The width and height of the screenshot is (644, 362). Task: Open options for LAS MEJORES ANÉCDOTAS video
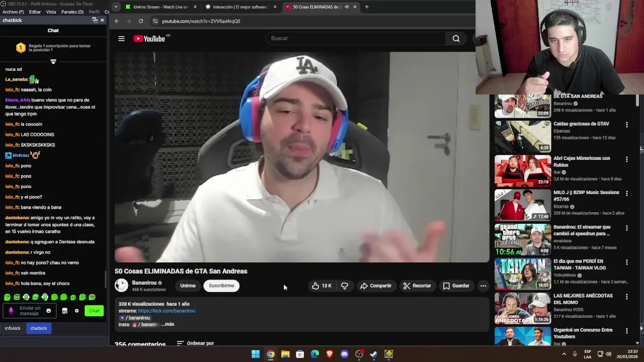point(626,297)
